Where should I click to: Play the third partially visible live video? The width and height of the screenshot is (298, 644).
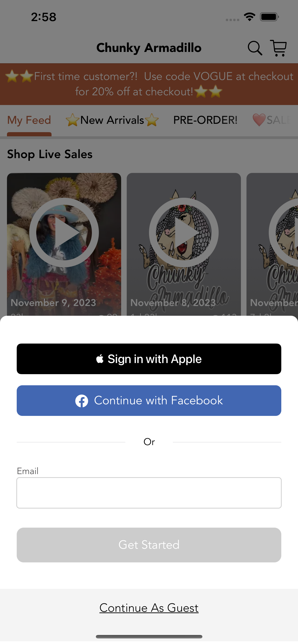[x=283, y=233]
